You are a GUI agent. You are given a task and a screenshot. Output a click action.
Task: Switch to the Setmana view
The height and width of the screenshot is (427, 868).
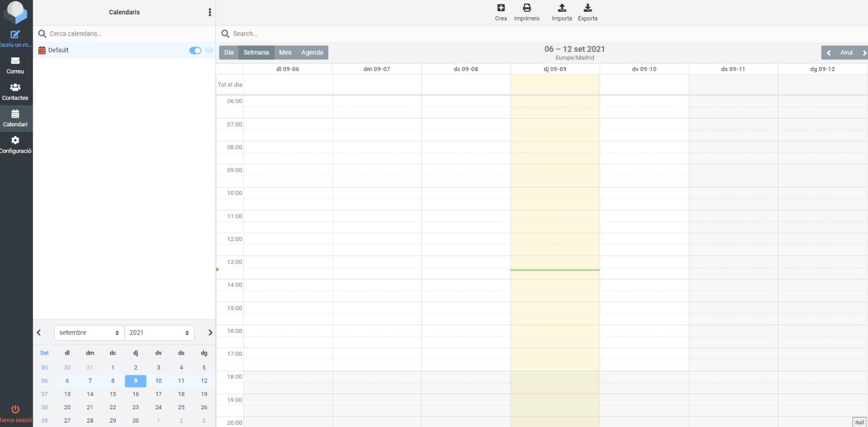pyautogui.click(x=256, y=52)
